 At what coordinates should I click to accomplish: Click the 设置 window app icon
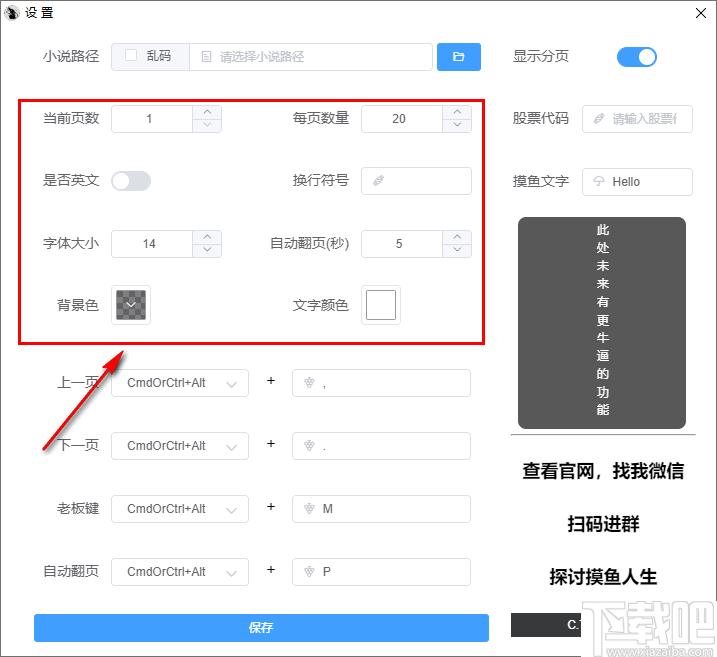tap(12, 13)
